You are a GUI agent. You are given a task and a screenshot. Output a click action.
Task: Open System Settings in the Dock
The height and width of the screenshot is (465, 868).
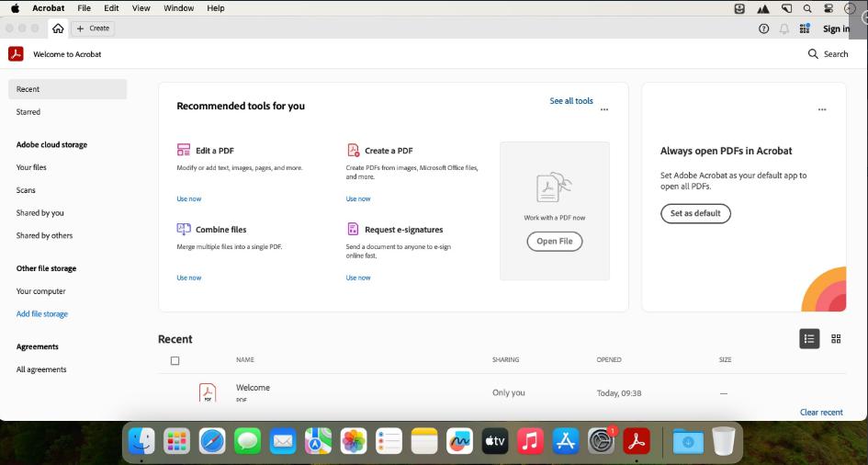click(602, 441)
